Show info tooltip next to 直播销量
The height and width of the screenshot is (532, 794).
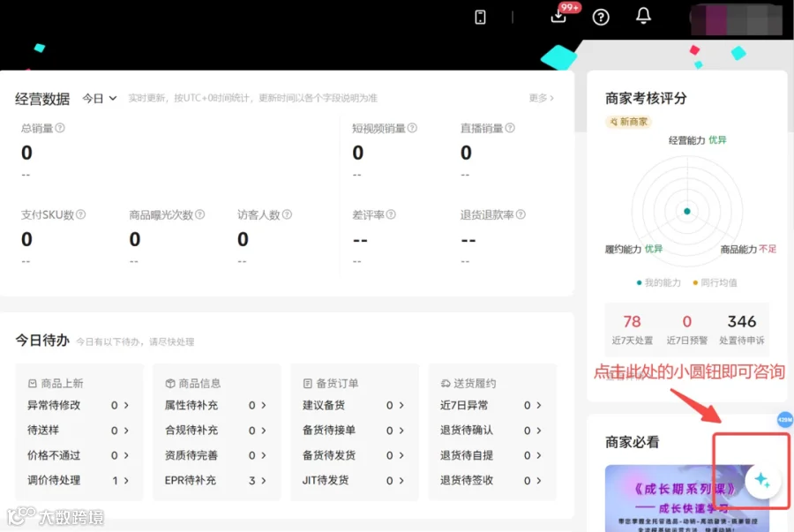click(510, 128)
